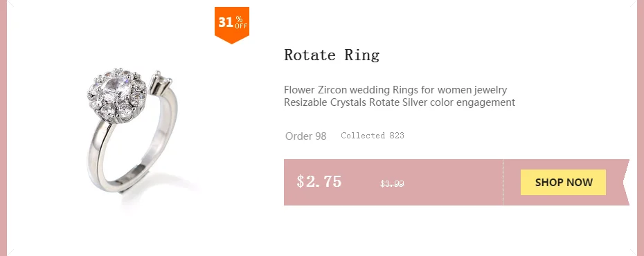Click the pink border strip on the left edge
644x256 pixels.
click(3, 128)
